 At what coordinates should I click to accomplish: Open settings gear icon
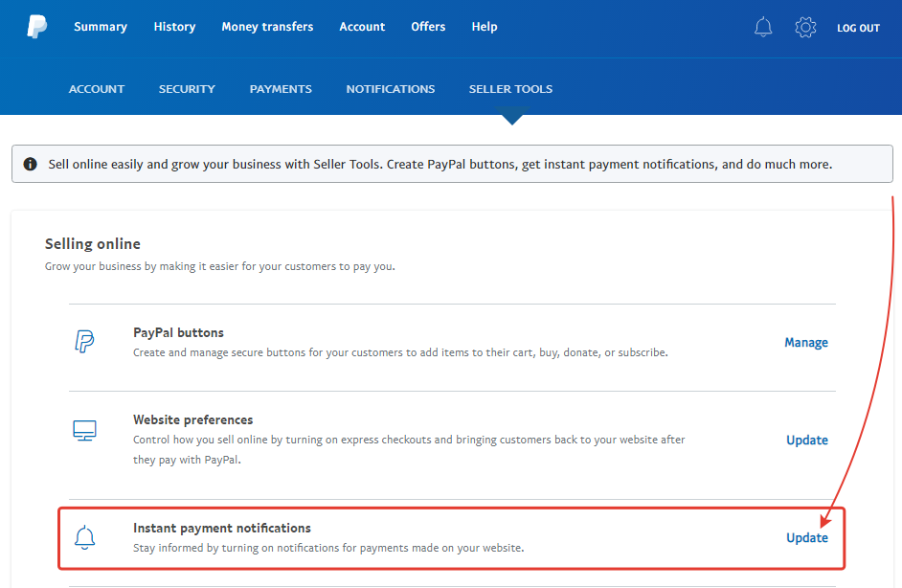(x=805, y=27)
